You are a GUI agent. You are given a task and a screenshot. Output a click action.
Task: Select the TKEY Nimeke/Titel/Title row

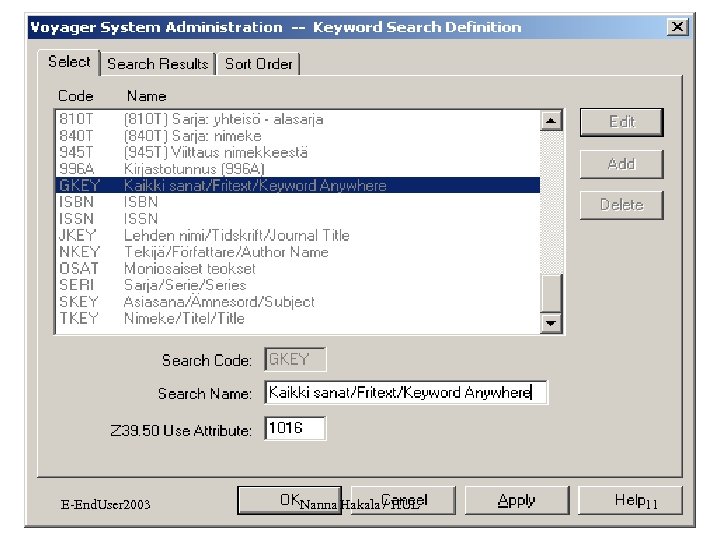pos(298,318)
